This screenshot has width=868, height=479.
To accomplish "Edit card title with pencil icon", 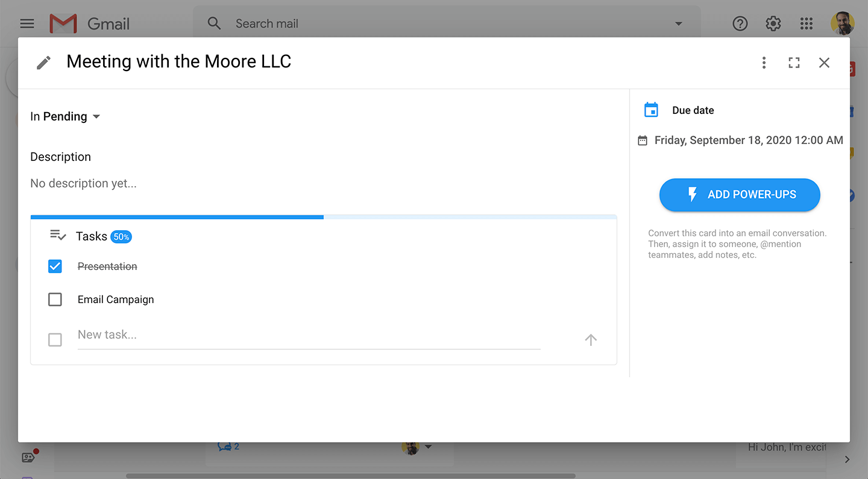I will click(x=43, y=62).
